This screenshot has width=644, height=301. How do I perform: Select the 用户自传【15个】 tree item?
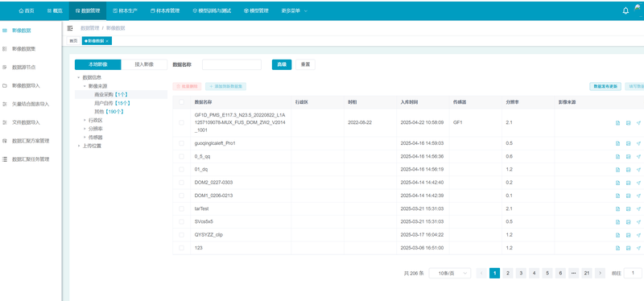(113, 103)
